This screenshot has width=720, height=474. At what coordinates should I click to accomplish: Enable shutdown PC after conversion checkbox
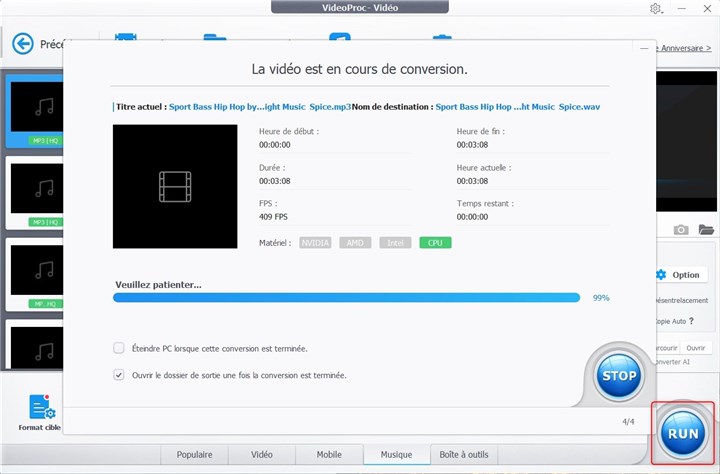click(x=119, y=348)
